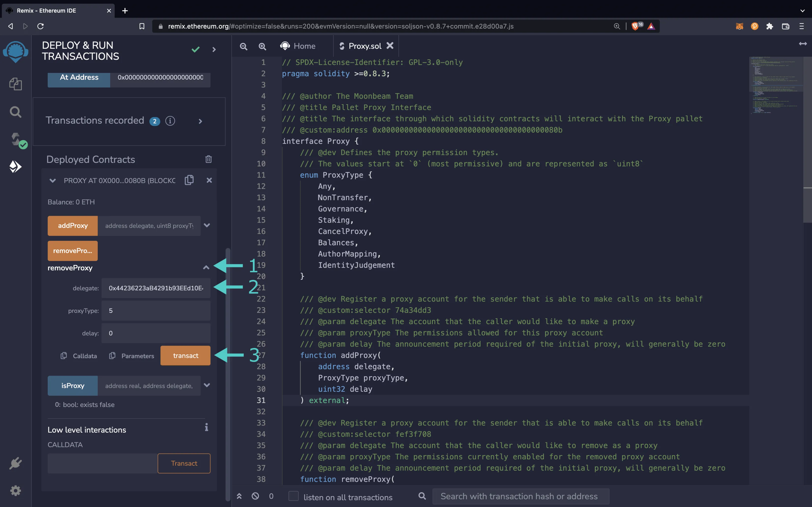Reload the browser page
The height and width of the screenshot is (507, 812).
pyautogui.click(x=41, y=26)
